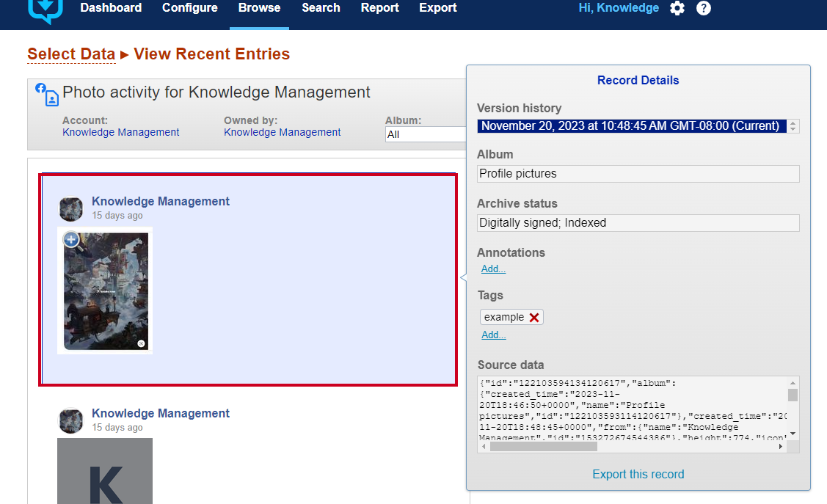
Task: Click the second entry's profile avatar
Action: (70, 420)
